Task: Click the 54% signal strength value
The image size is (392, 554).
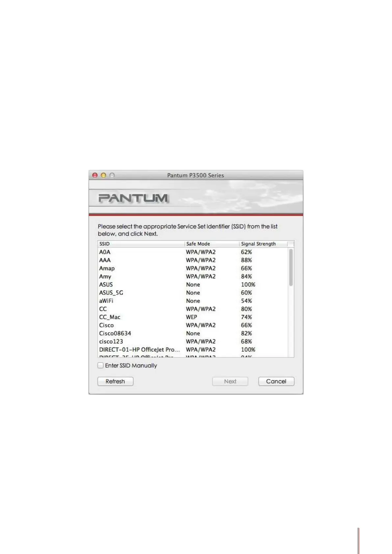Action: tap(246, 301)
